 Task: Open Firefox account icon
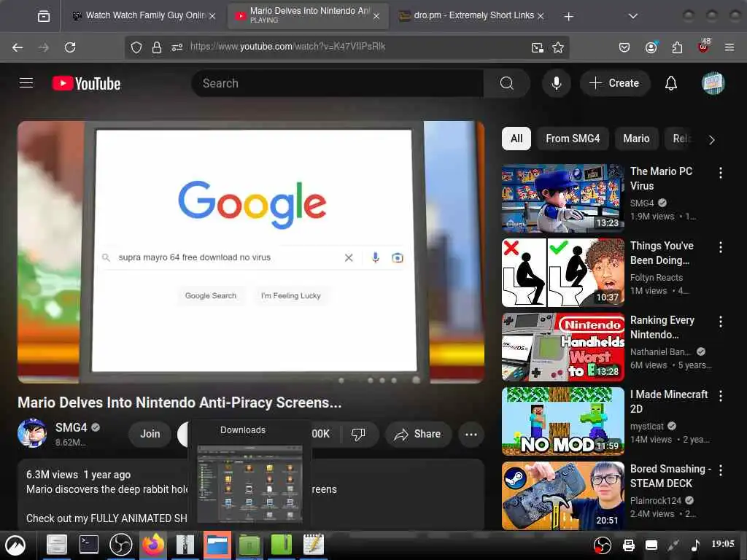(651, 47)
